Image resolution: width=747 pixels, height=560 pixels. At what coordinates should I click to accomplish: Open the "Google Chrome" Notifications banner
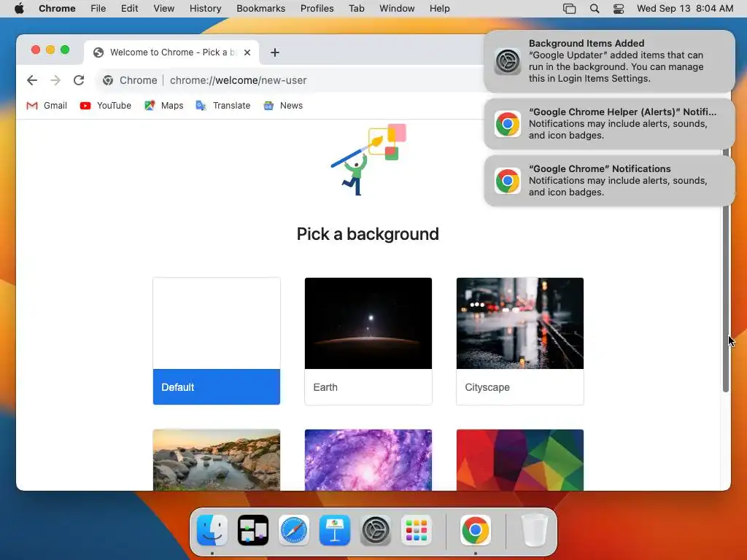(x=609, y=181)
